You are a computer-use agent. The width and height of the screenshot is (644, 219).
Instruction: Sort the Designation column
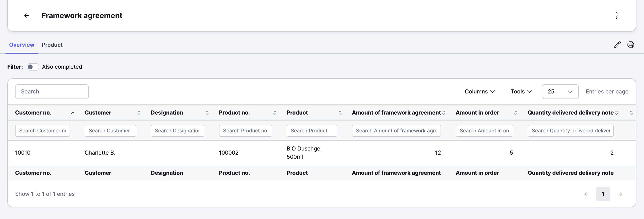click(x=207, y=113)
